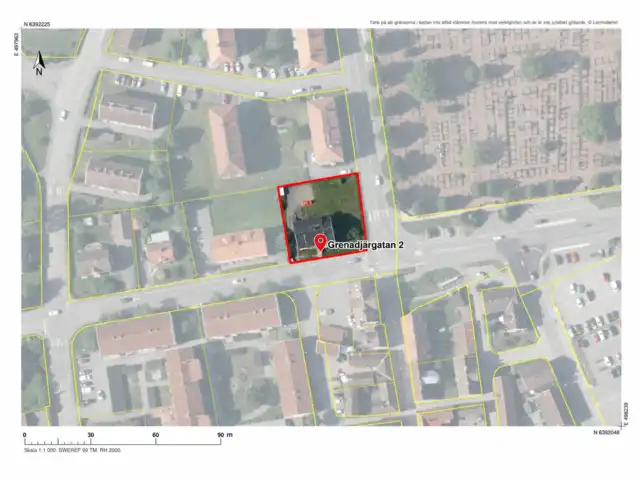640x480 pixels.
Task: Click the 'N 6392048' coordinate label
Action: coord(607,432)
